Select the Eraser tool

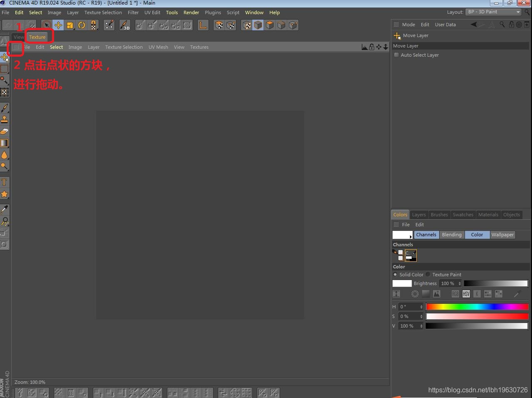coord(5,131)
